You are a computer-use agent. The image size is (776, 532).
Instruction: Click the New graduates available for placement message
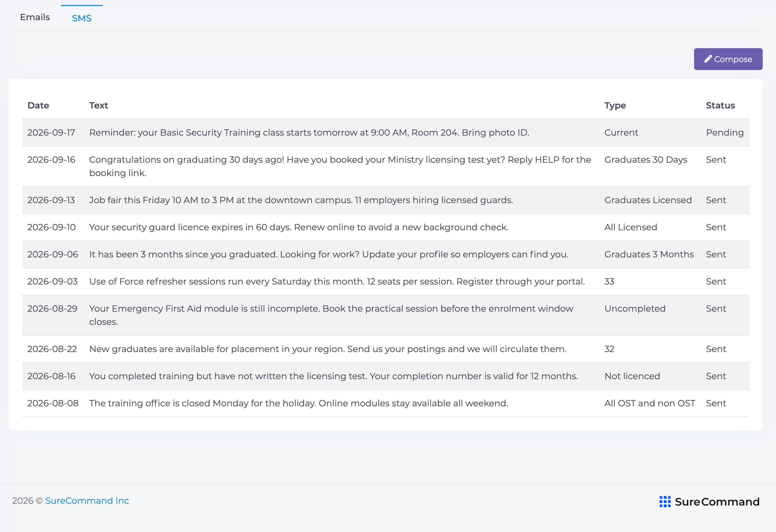tap(328, 349)
